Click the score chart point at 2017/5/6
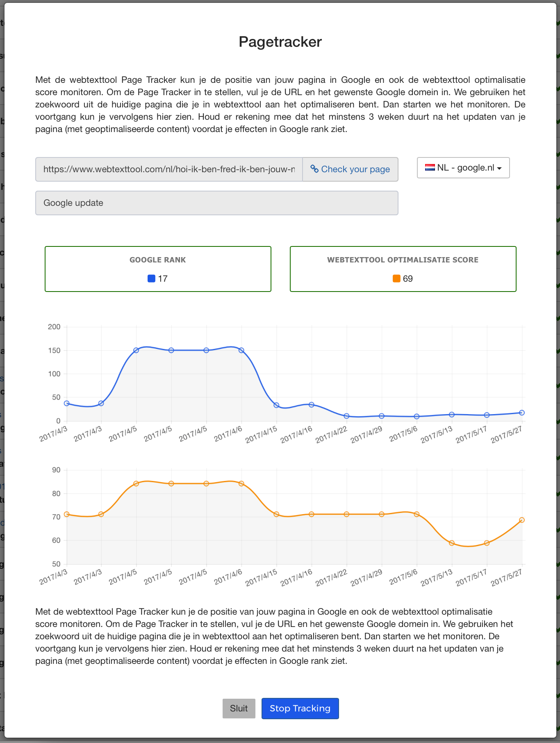This screenshot has width=560, height=743. click(417, 514)
